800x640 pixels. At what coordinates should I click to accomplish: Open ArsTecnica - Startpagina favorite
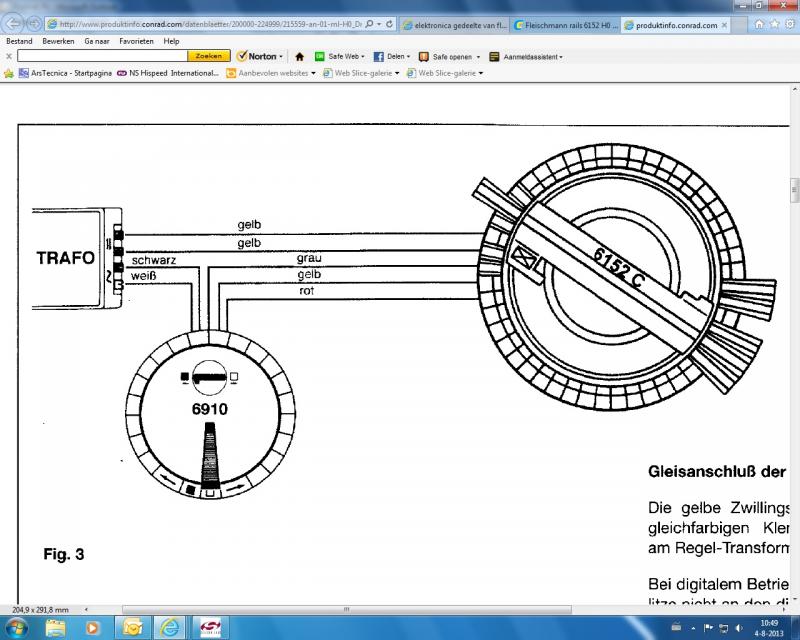coord(65,73)
